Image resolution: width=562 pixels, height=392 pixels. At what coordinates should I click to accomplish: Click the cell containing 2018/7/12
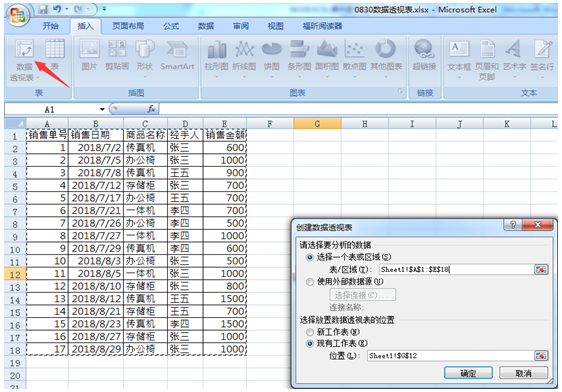pyautogui.click(x=96, y=185)
